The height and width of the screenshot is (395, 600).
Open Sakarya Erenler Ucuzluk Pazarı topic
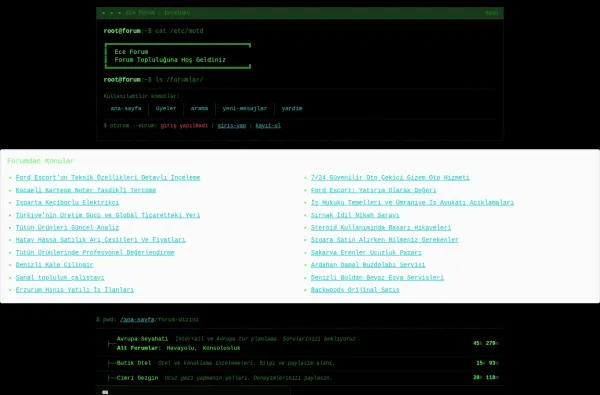(x=366, y=253)
